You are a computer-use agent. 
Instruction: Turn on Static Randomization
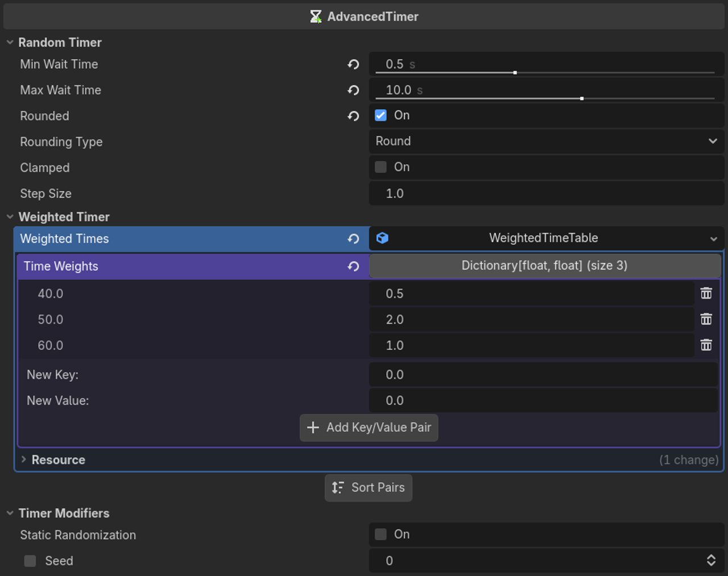pyautogui.click(x=380, y=534)
